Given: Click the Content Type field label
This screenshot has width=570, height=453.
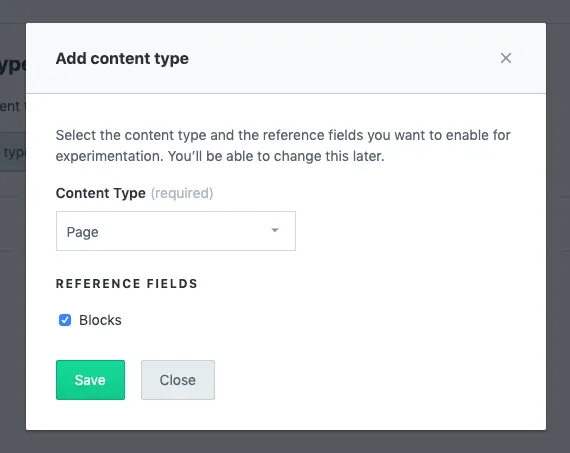Looking at the screenshot, I should pyautogui.click(x=101, y=193).
